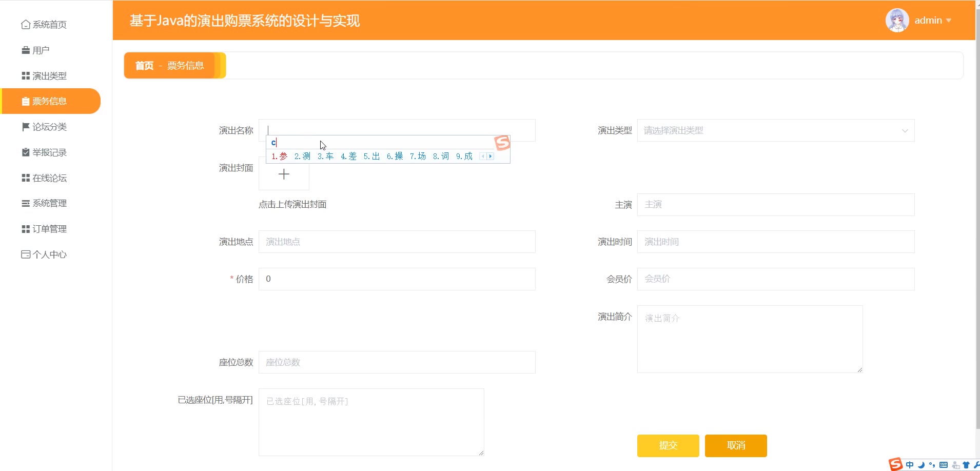Click the admin avatar picture
Screen dimensions: 980x471
[897, 21]
